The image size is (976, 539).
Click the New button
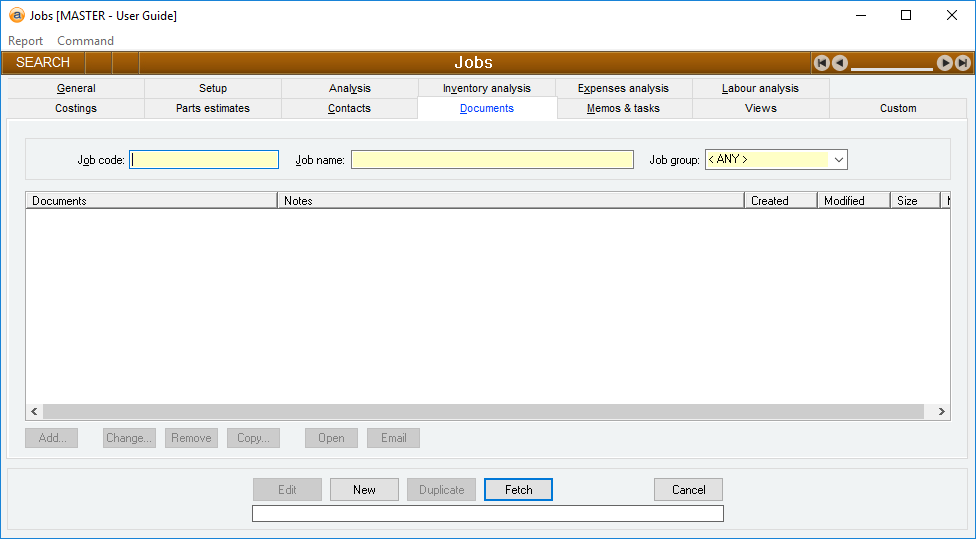(x=364, y=490)
